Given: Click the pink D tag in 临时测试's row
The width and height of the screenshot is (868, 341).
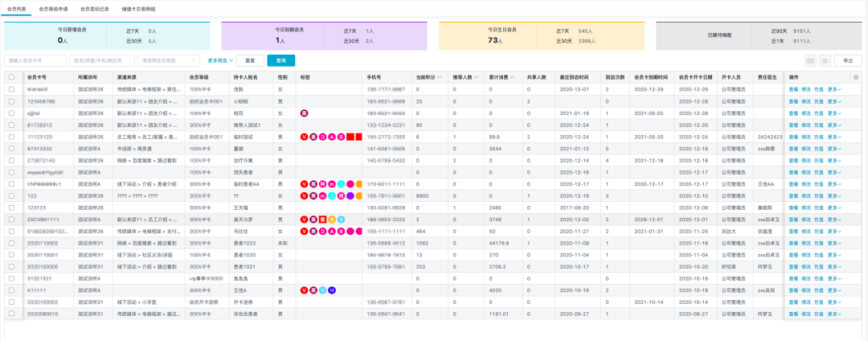Looking at the screenshot, I should (323, 137).
